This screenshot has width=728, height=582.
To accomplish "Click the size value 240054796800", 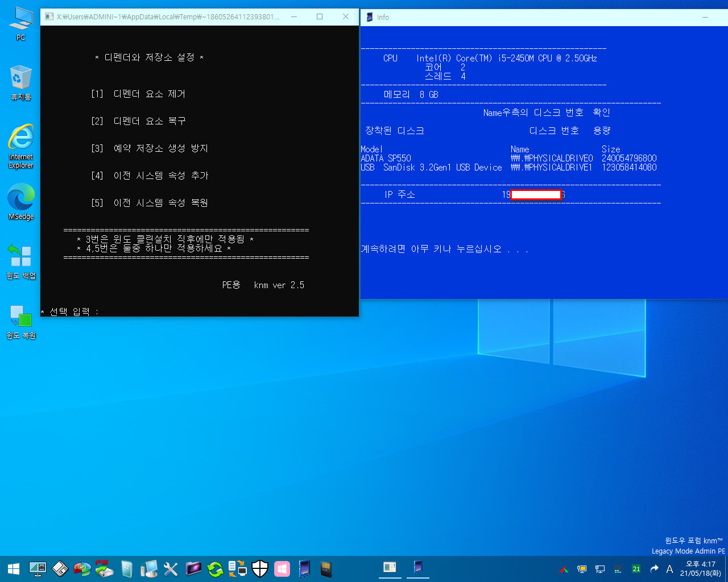I will pos(629,158).
